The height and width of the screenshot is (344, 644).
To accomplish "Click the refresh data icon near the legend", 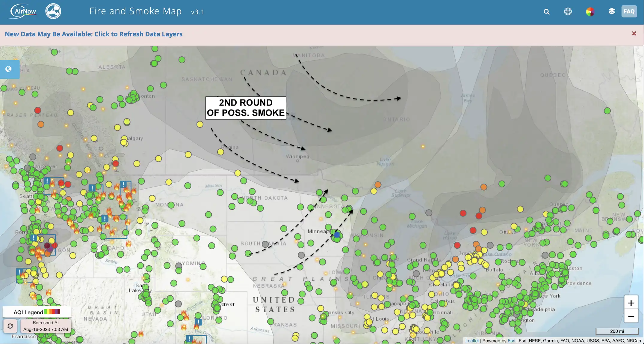I will coord(11,326).
